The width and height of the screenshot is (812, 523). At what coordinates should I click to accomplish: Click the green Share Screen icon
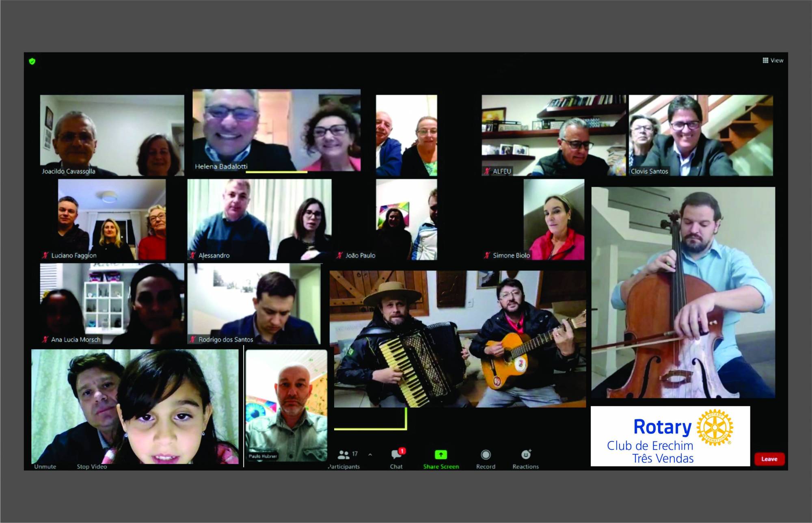click(441, 454)
